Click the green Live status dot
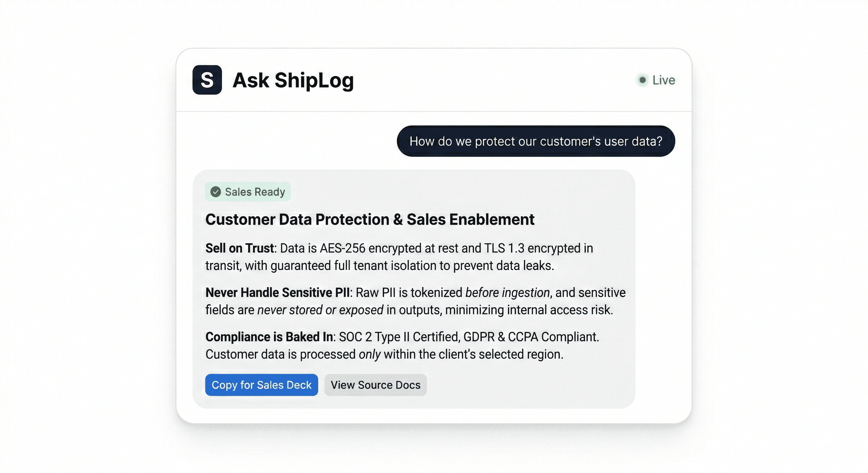This screenshot has width=868, height=473. pos(642,80)
